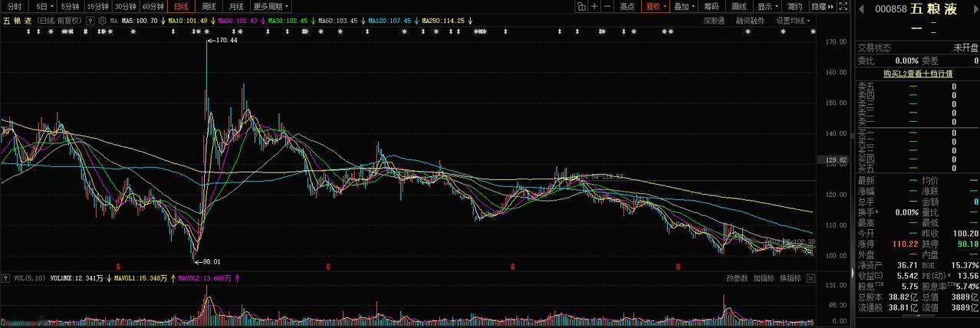Switch to 60分钟 chart tab

coord(153,6)
